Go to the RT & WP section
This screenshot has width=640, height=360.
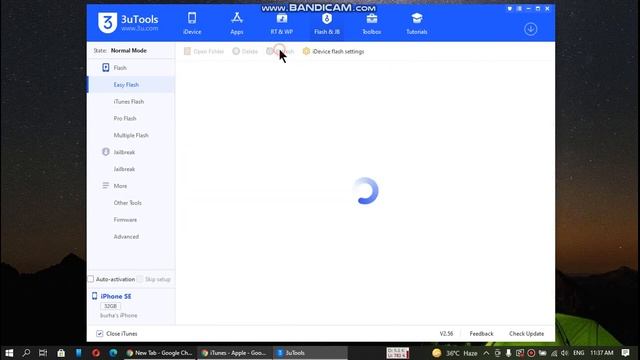tap(282, 24)
